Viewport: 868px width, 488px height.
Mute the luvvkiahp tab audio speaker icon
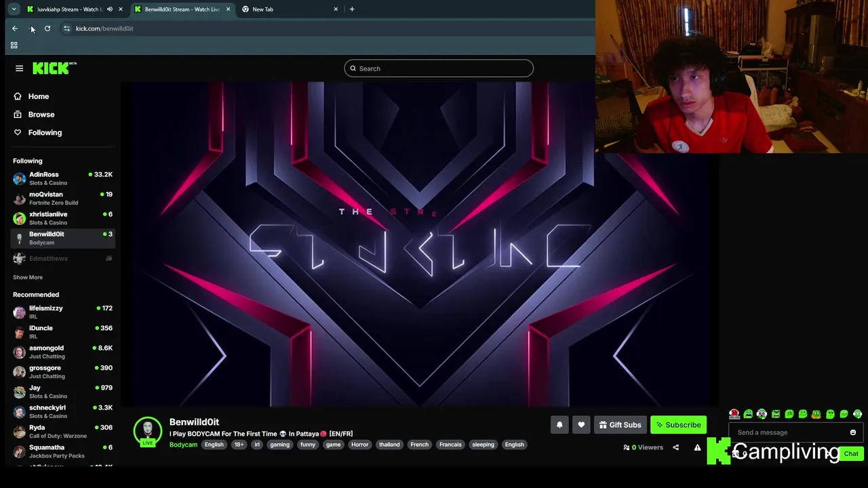pos(110,9)
